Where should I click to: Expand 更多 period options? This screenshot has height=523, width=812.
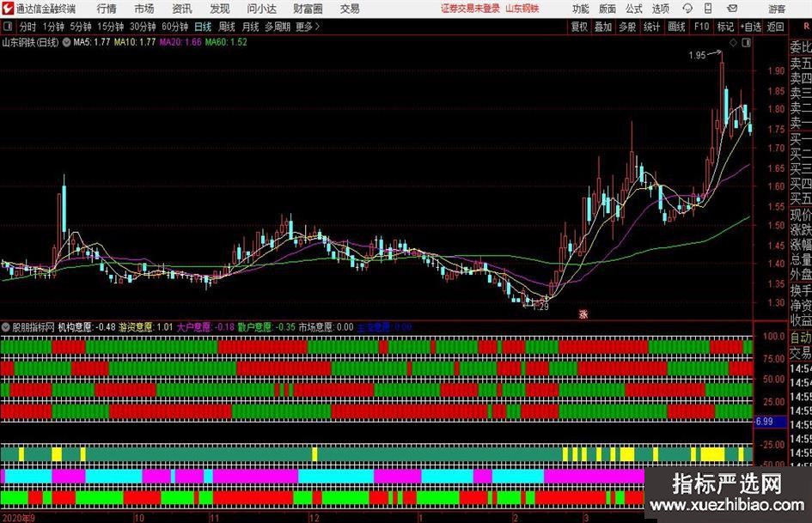(x=308, y=27)
